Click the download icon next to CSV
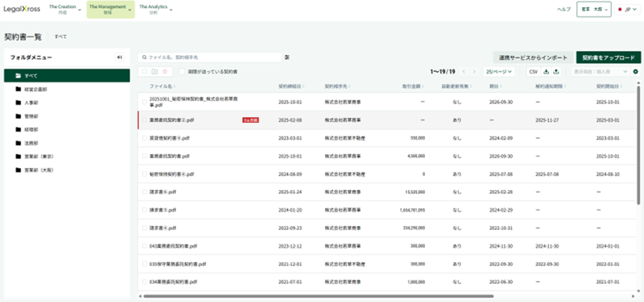Image resolution: width=644 pixels, height=302 pixels. [x=546, y=72]
